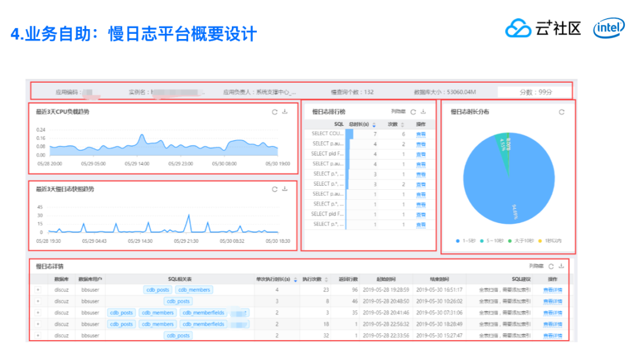Download the 慢日志详情 table data

(561, 266)
